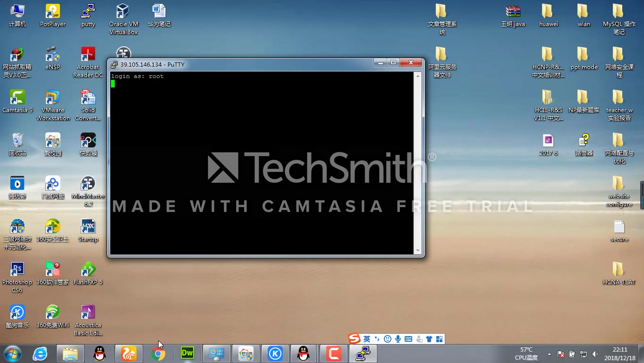
Task: Open the 华为笔记 Word document
Action: click(159, 15)
